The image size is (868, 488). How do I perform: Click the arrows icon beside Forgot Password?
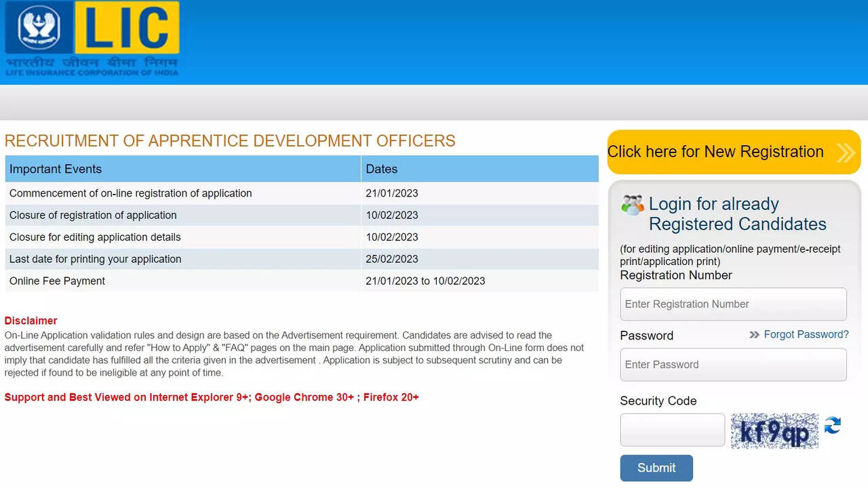(754, 335)
